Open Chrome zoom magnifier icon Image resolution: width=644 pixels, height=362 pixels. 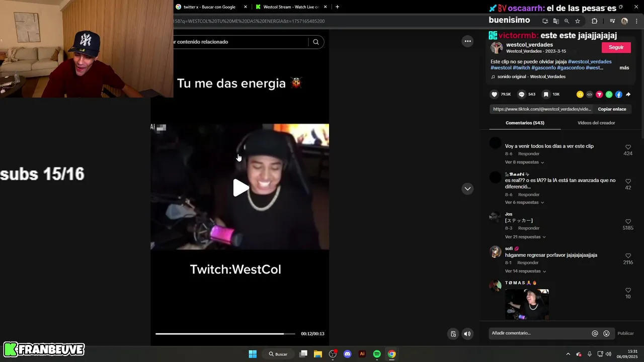[567, 21]
